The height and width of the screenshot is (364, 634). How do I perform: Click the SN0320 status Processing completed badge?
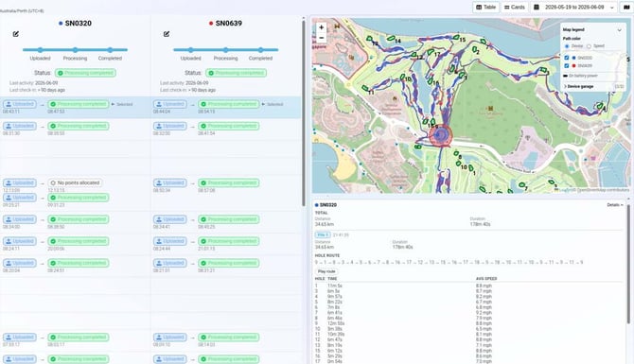85,73
